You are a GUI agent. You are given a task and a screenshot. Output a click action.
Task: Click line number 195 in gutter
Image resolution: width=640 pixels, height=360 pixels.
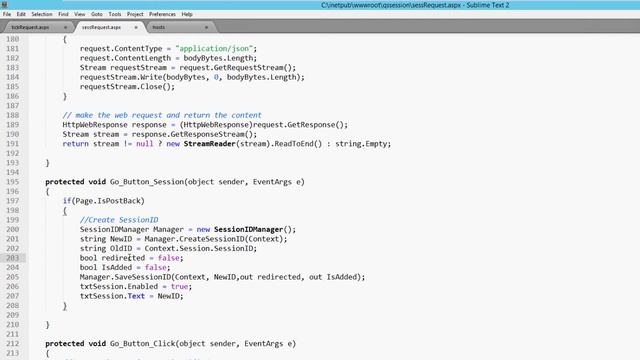click(13, 182)
